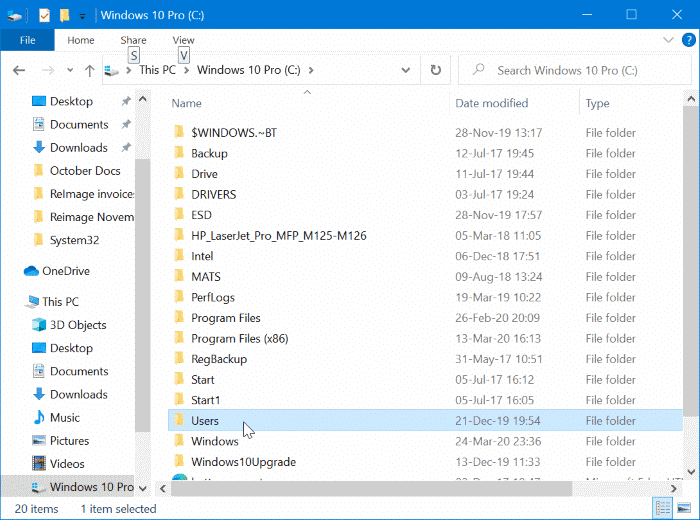Viewport: 700px width, 520px height.
Task: Switch to the Share ribbon tab
Action: tap(133, 40)
